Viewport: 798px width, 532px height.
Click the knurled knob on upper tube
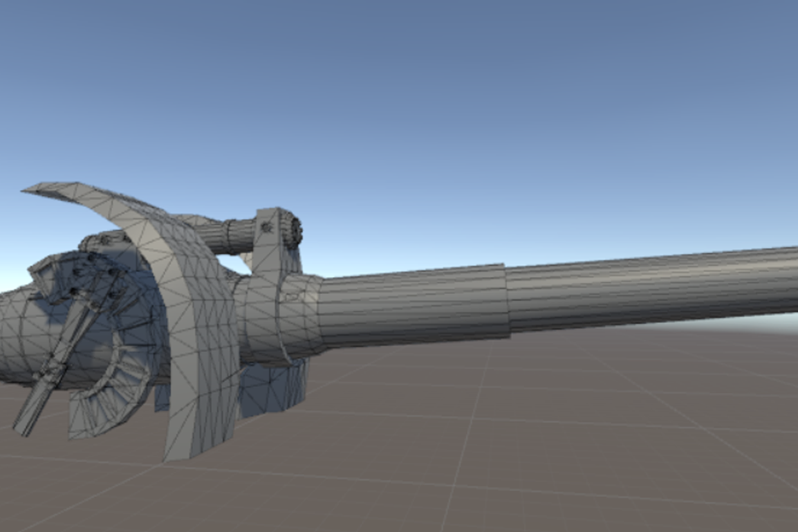tap(293, 232)
